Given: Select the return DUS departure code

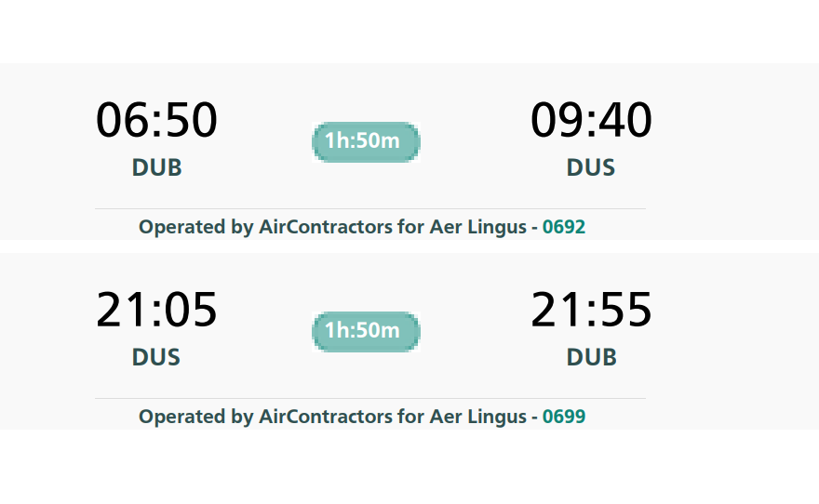Looking at the screenshot, I should (156, 357).
